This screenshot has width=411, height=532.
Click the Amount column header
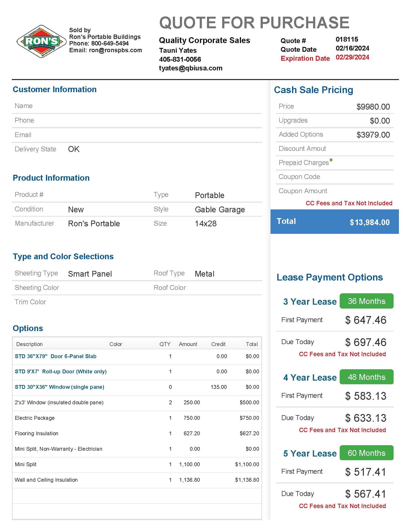pyautogui.click(x=188, y=344)
